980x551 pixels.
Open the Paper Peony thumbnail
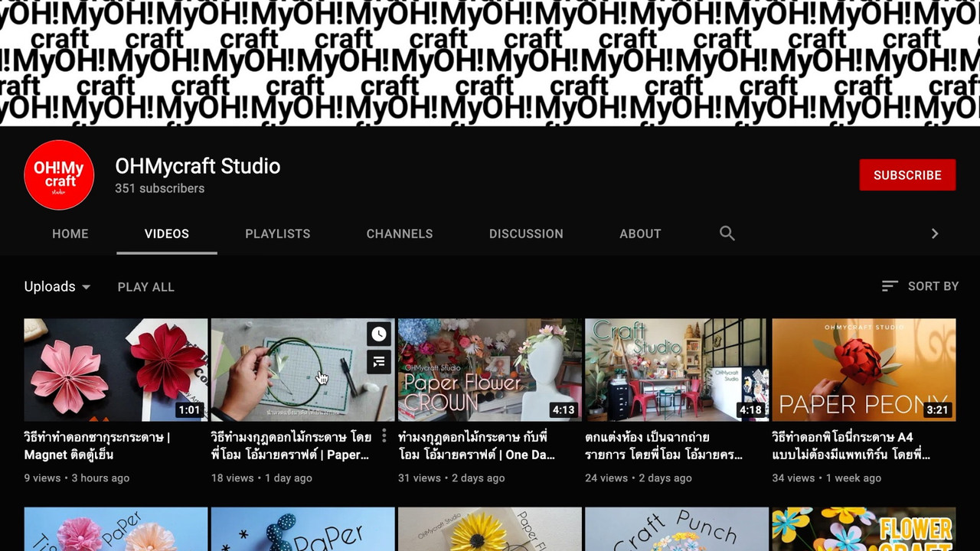(864, 370)
